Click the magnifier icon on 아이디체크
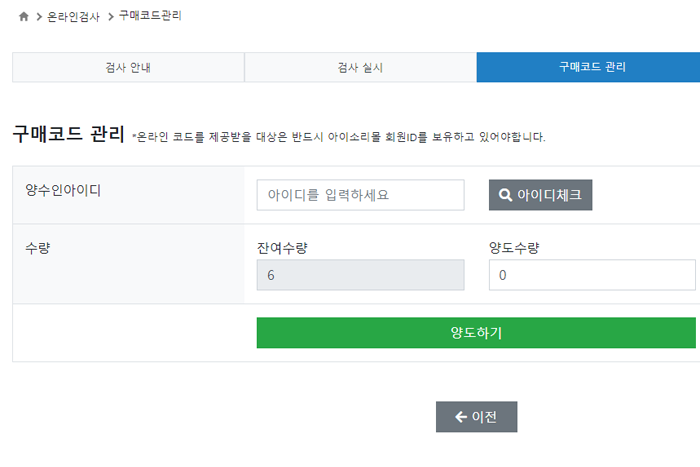 (x=505, y=195)
